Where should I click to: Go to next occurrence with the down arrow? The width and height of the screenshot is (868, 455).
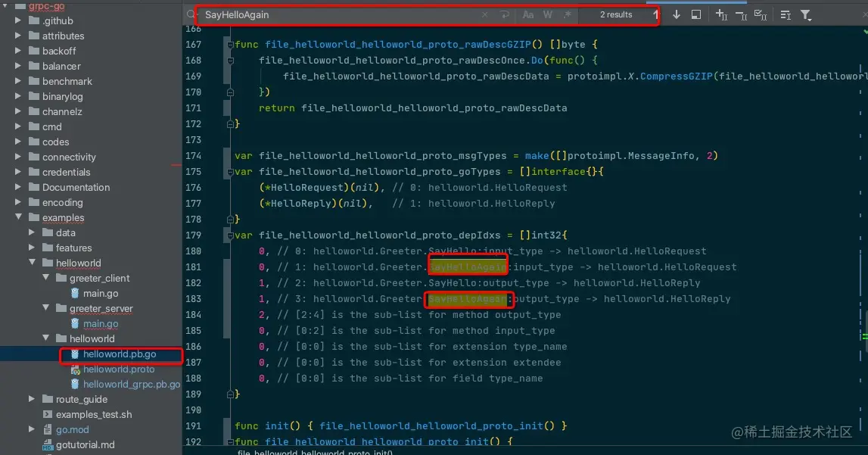point(677,15)
